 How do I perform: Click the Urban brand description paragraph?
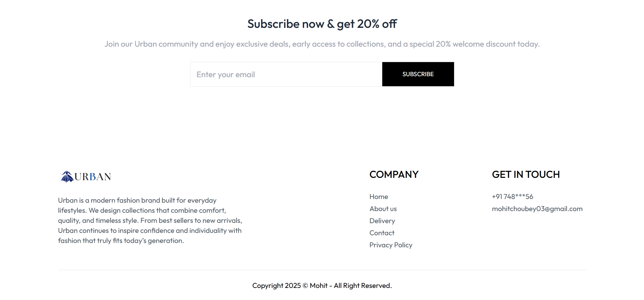[150, 220]
